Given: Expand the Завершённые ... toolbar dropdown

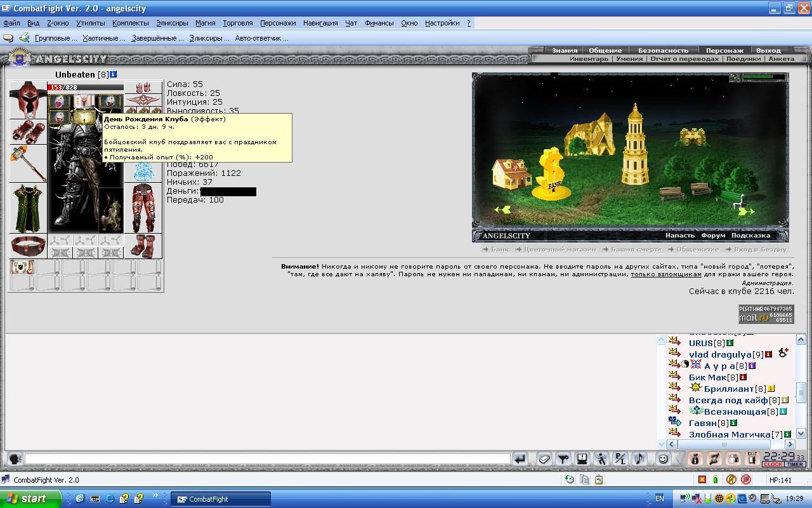Looking at the screenshot, I should point(157,38).
